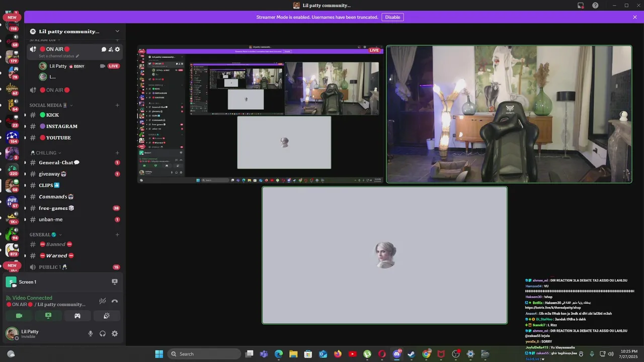Toggle noise suppression in voice panel

(103, 301)
